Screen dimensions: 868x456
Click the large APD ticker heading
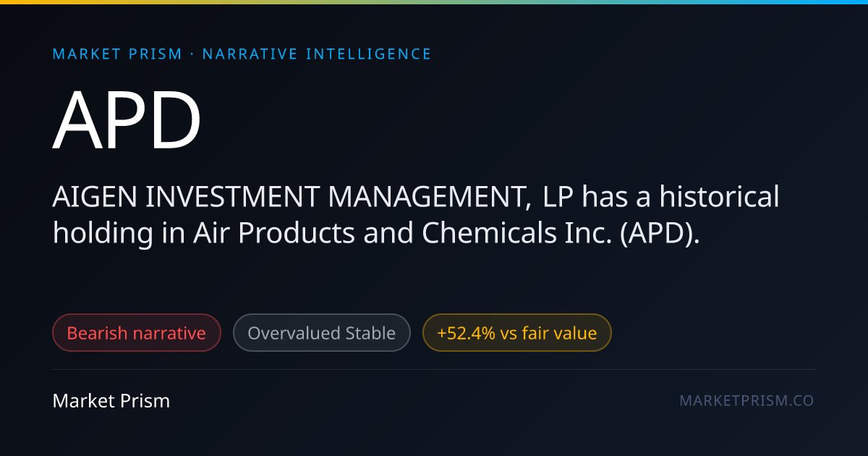click(127, 121)
